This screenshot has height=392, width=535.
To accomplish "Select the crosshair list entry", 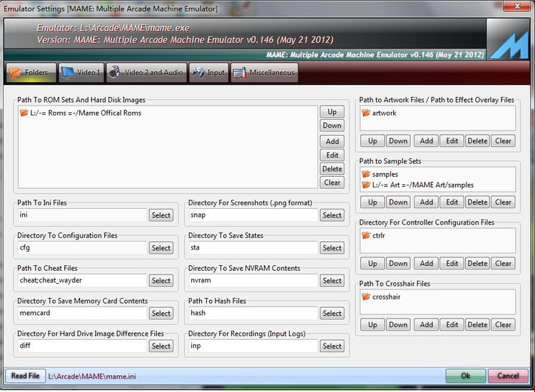I will (x=386, y=296).
